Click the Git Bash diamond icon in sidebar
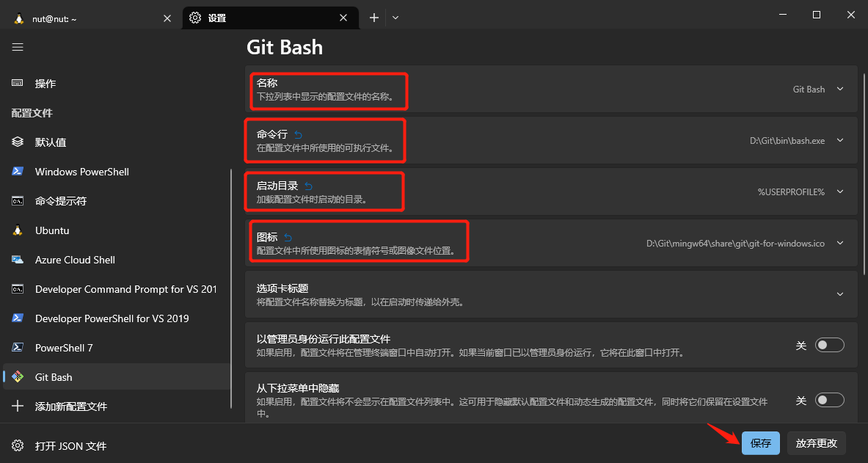The width and height of the screenshot is (868, 463). coord(18,376)
